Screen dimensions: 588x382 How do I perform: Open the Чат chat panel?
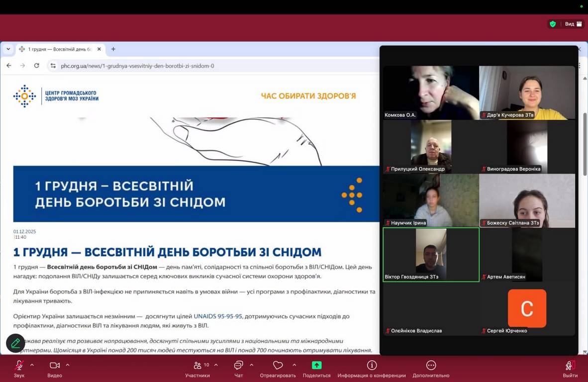[x=238, y=366]
